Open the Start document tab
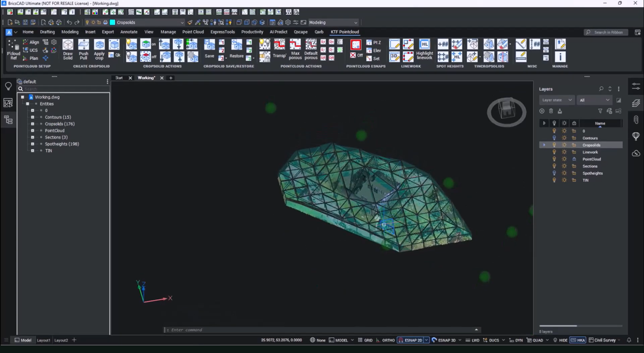This screenshot has height=353, width=644. click(119, 78)
